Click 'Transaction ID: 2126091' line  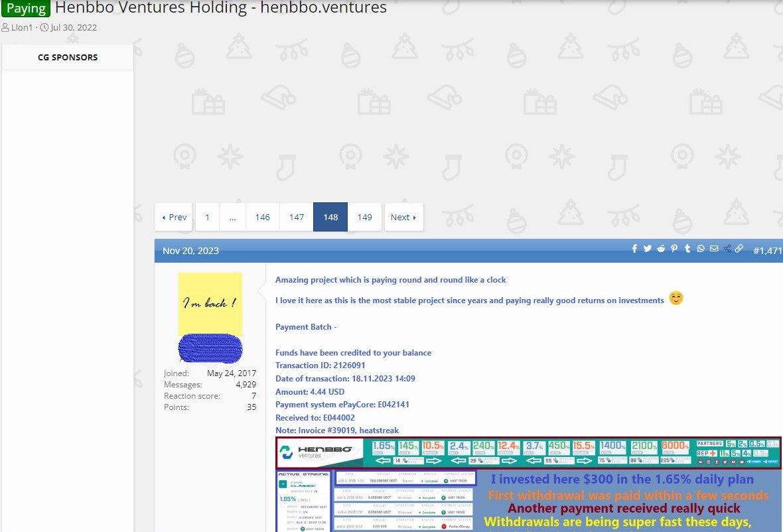click(x=320, y=366)
